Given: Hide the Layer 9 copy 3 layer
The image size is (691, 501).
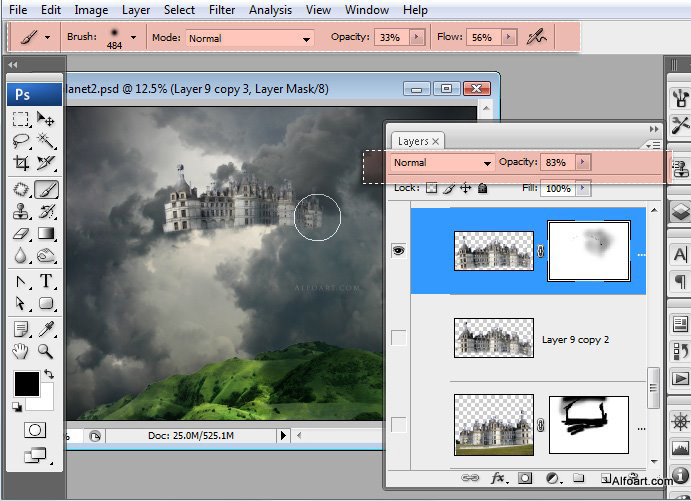Looking at the screenshot, I should (x=398, y=251).
